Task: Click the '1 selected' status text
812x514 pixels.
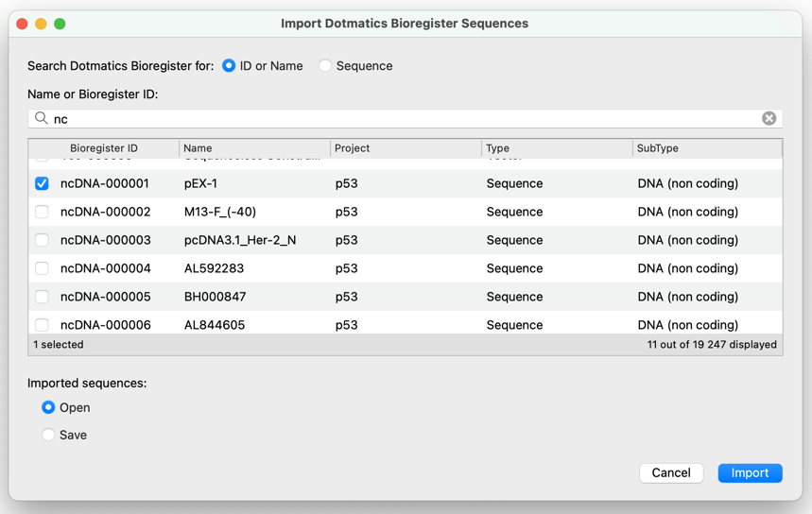Action: 59,344
